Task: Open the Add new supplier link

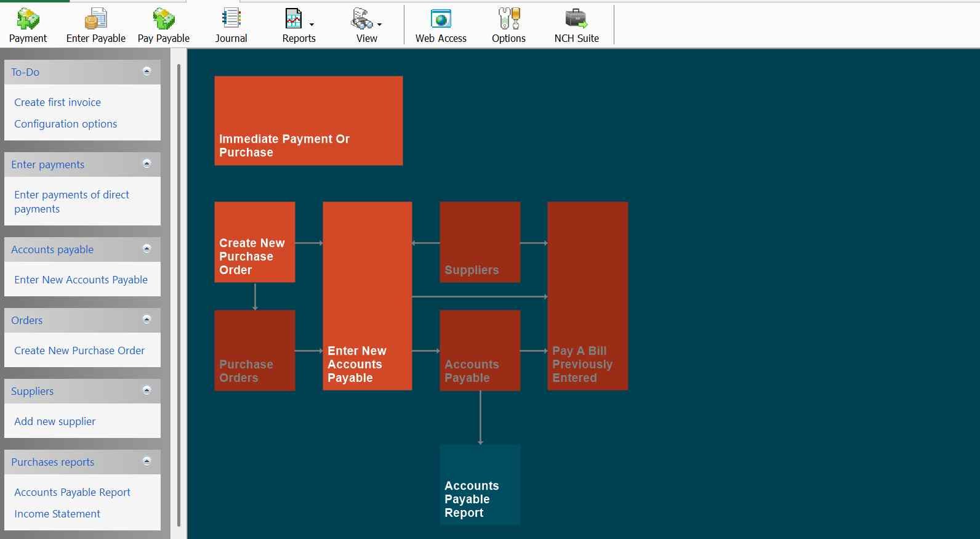Action: click(55, 421)
